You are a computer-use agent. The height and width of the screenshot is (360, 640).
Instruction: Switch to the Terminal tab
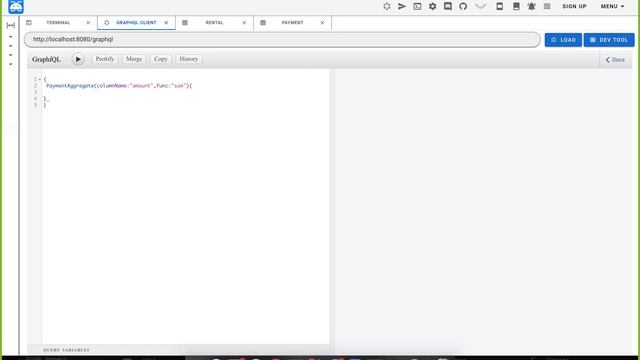[58, 22]
